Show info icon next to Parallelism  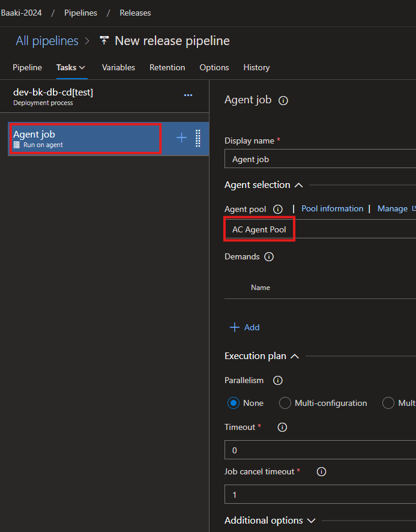278,380
